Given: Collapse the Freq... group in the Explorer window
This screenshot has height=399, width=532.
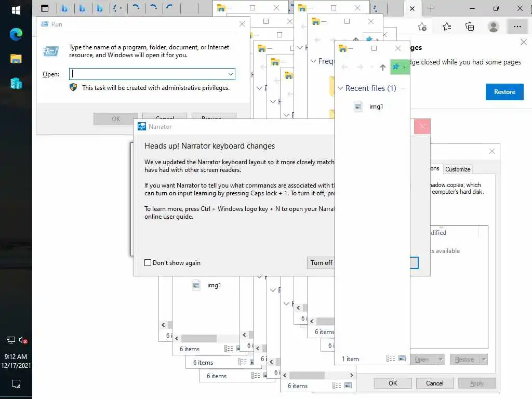Looking at the screenshot, I should 313,61.
